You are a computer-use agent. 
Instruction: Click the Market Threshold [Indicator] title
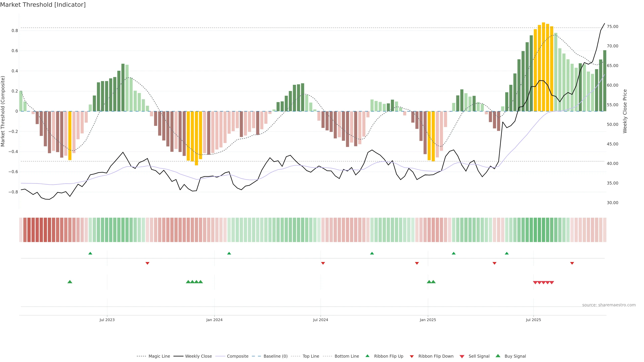(43, 5)
